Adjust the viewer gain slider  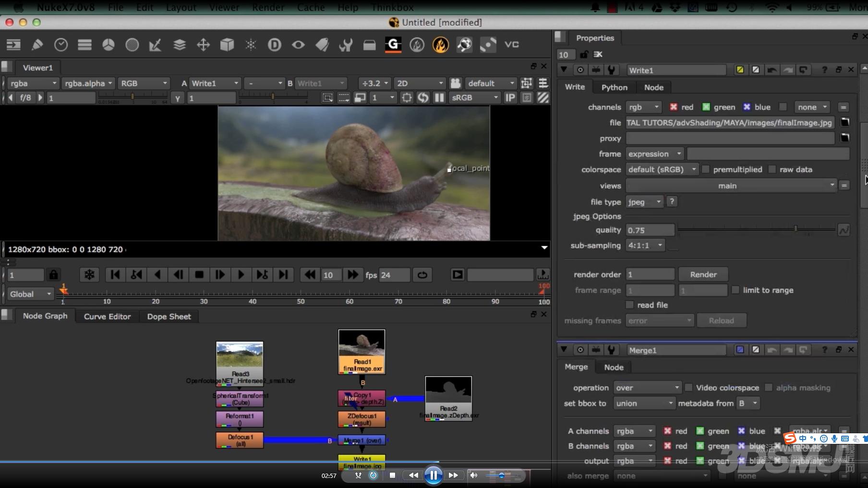[x=132, y=97]
